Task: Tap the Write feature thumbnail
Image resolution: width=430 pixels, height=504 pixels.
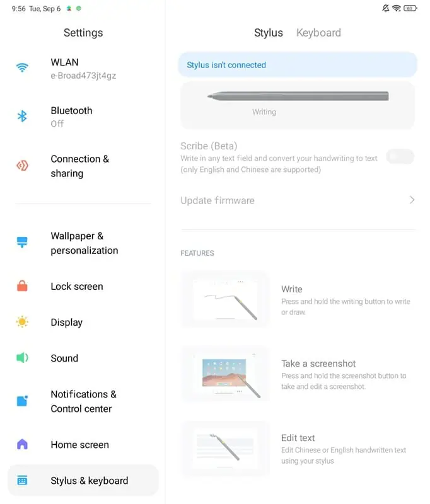Action: 225,299
